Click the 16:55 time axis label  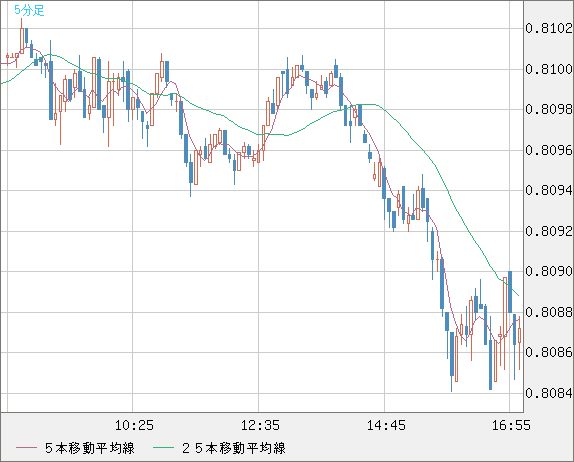coord(511,425)
